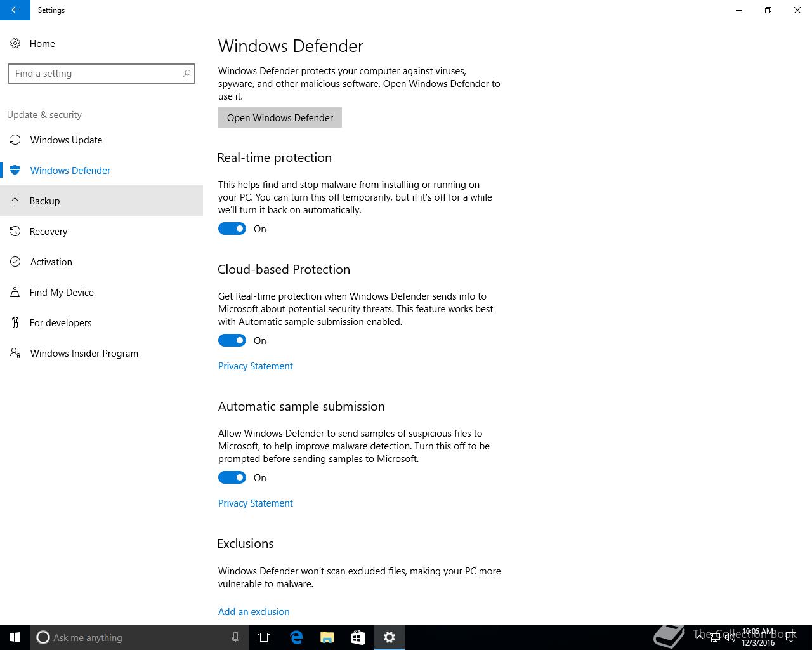Click the Cortana circle icon
The image size is (812, 650).
(43, 637)
